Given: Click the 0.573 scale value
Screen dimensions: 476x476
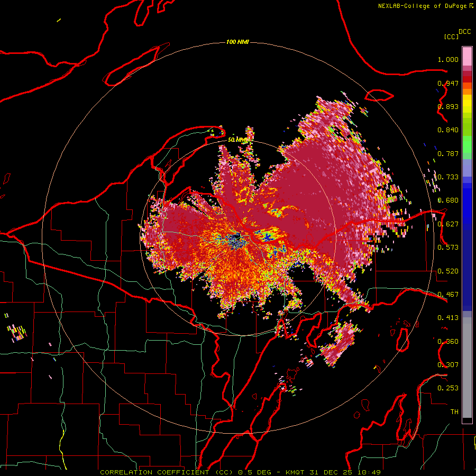Looking at the screenshot, I should click(448, 248).
